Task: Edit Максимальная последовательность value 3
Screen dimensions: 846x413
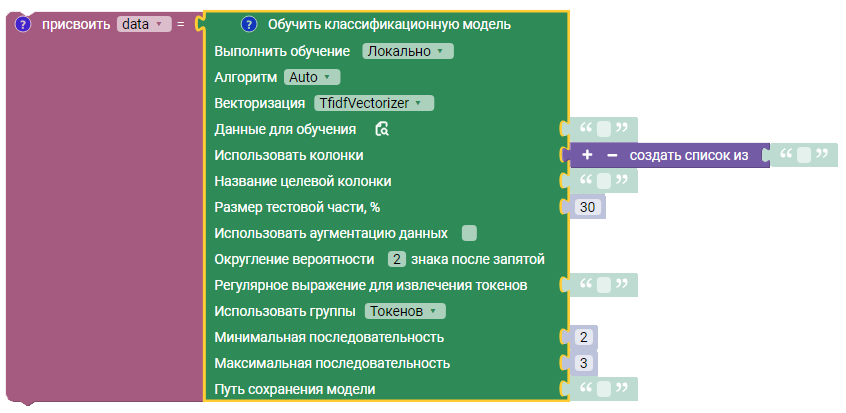Action: (583, 363)
